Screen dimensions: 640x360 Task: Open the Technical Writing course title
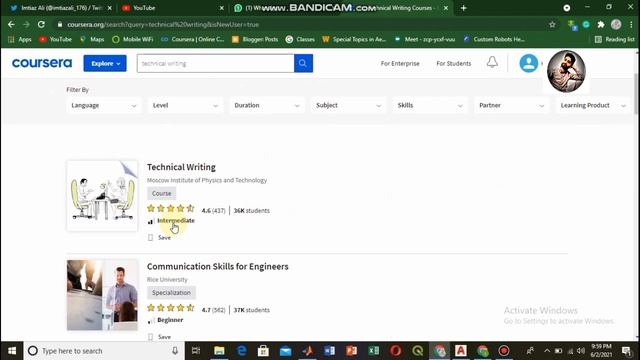(x=181, y=167)
